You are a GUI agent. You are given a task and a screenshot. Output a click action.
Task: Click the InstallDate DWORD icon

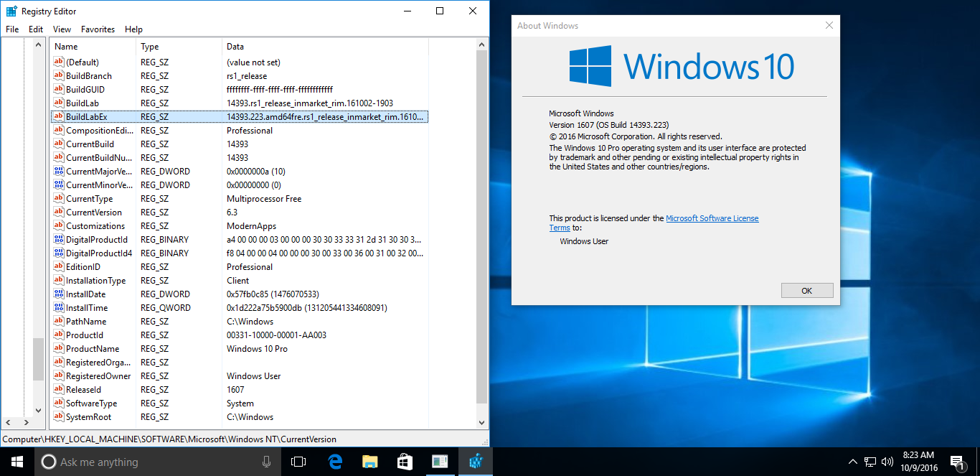(59, 294)
